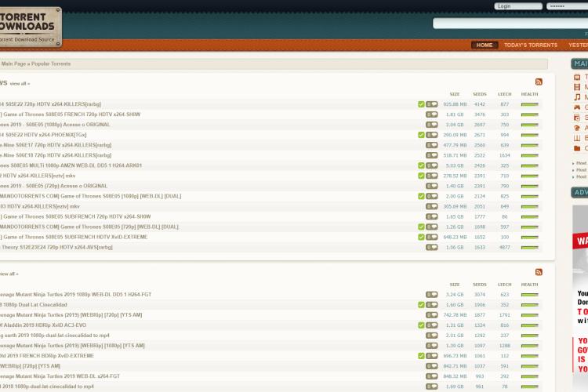Focus the Login username field
Image resolution: width=588 pixels, height=392 pixels.
pyautogui.click(x=518, y=6)
